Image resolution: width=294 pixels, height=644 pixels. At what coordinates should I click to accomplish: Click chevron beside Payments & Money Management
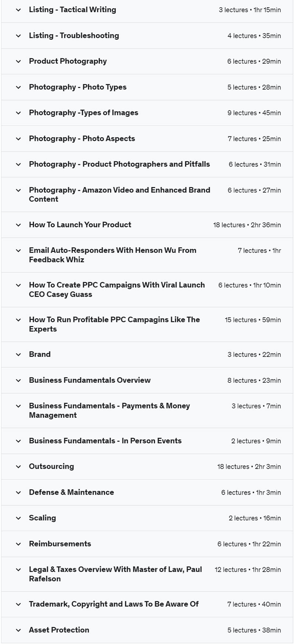[18, 406]
